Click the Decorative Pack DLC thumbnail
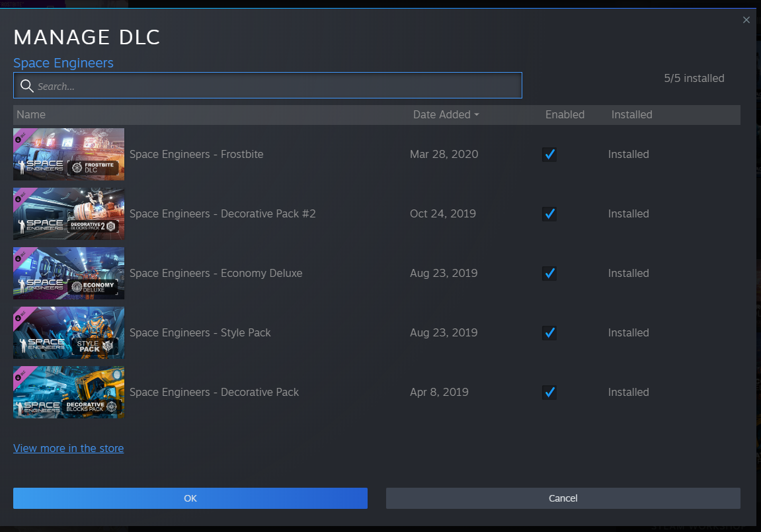Screen dimensions: 761x532 click(69, 392)
